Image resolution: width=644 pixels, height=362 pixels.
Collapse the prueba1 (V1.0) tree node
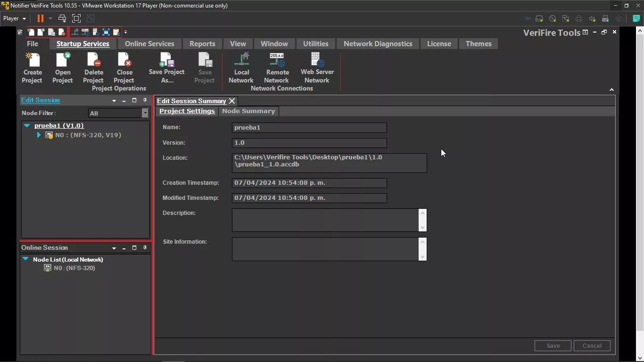click(x=27, y=126)
